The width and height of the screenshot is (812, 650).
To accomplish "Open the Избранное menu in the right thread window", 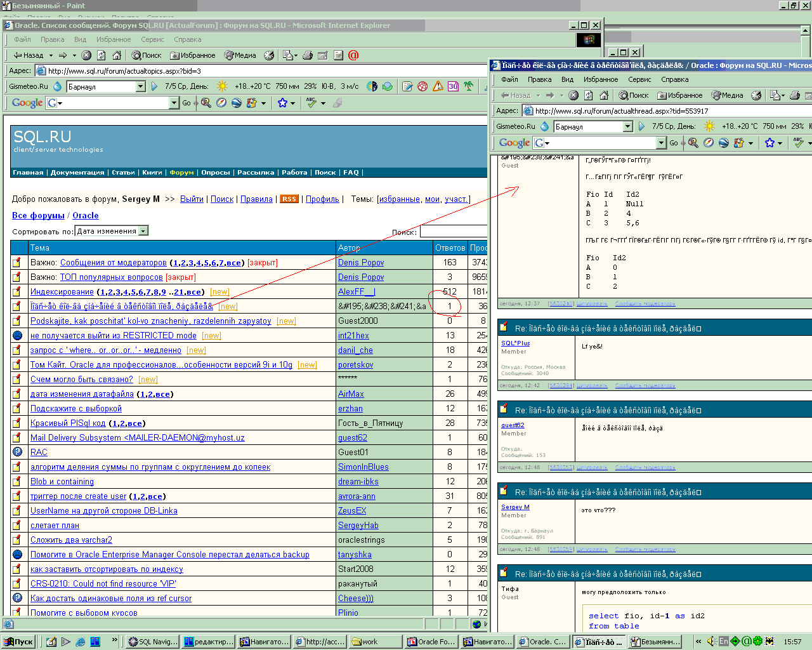I will coord(600,79).
